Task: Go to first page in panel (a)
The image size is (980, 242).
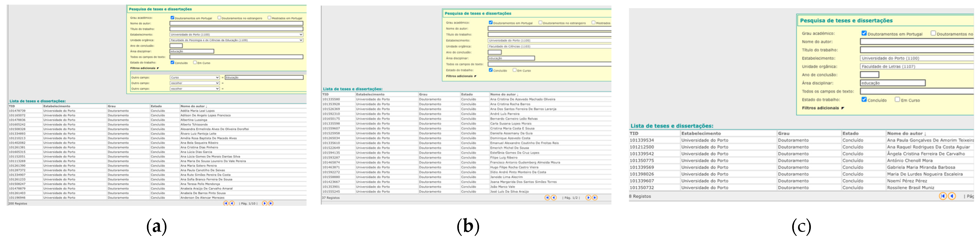Action: pyautogui.click(x=226, y=203)
